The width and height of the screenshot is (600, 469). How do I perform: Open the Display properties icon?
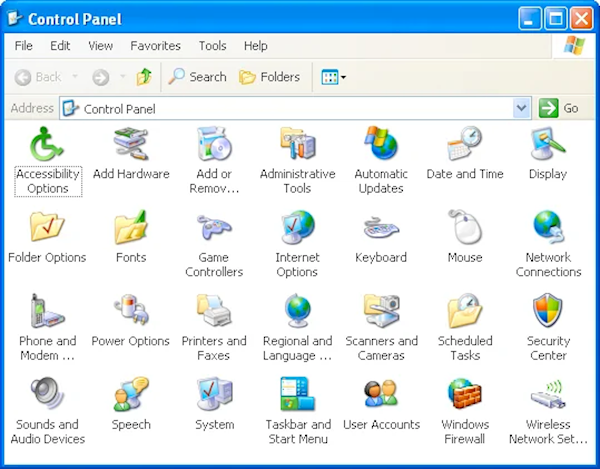(x=548, y=145)
